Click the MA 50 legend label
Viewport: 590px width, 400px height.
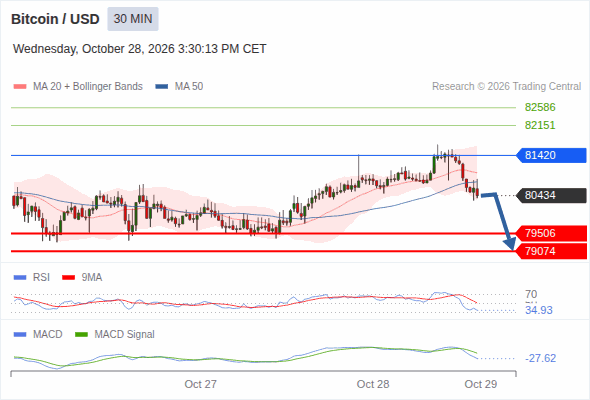189,87
